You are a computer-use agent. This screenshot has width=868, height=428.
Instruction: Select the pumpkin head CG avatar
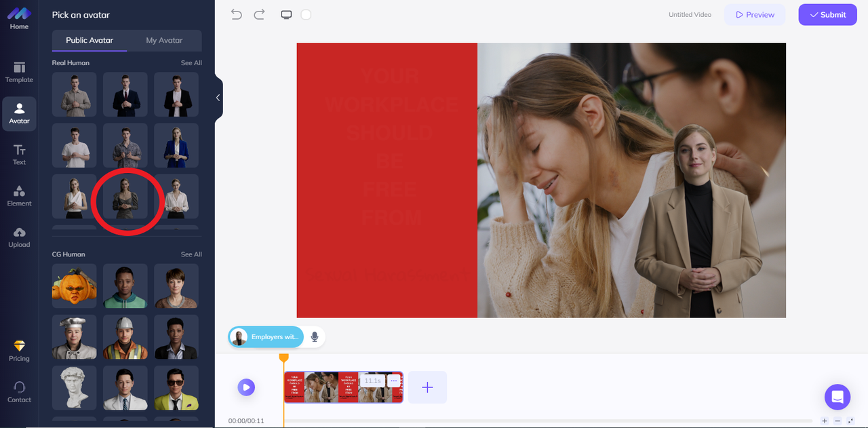(x=74, y=286)
